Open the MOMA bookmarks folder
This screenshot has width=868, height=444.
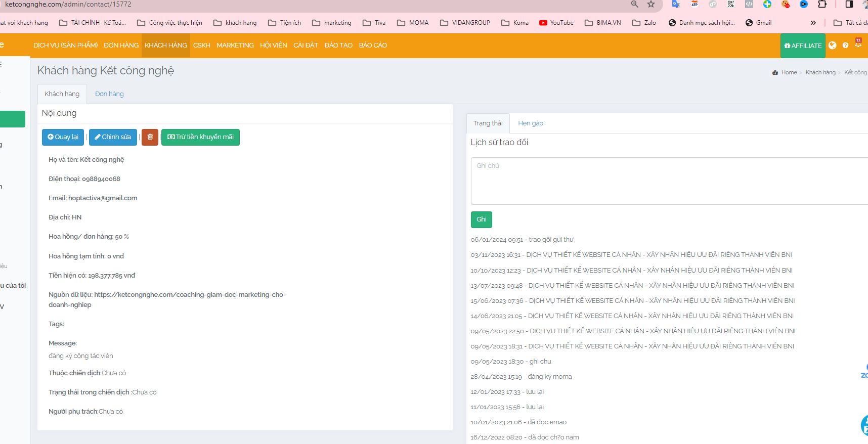(x=413, y=23)
